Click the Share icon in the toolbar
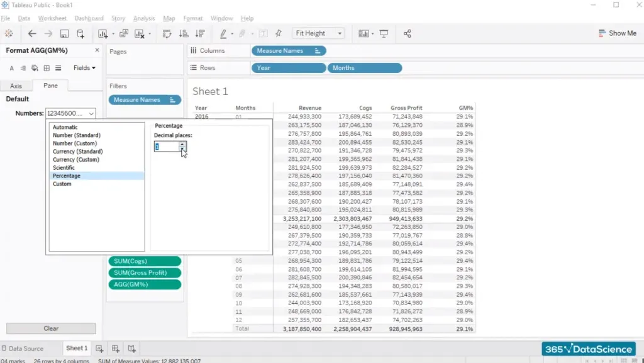The image size is (644, 363). tap(408, 33)
